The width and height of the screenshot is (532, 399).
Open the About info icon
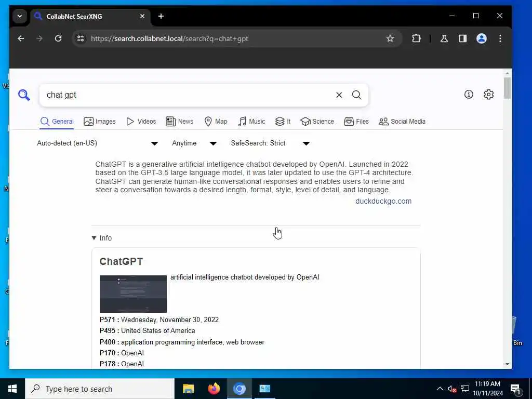[469, 95]
